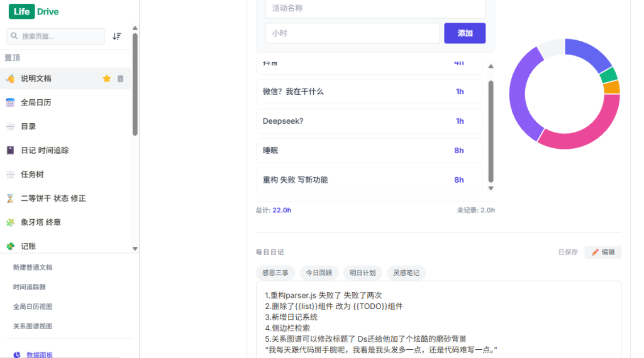Viewport: 644px width, 358px height.
Task: Click the puzzle icon for 象牙塔 终章
Action: [x=10, y=222]
